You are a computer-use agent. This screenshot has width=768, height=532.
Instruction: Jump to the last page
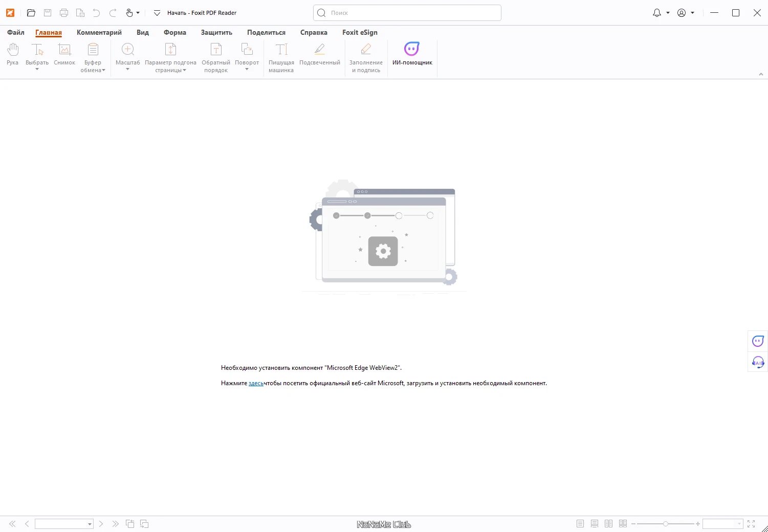[x=116, y=524]
